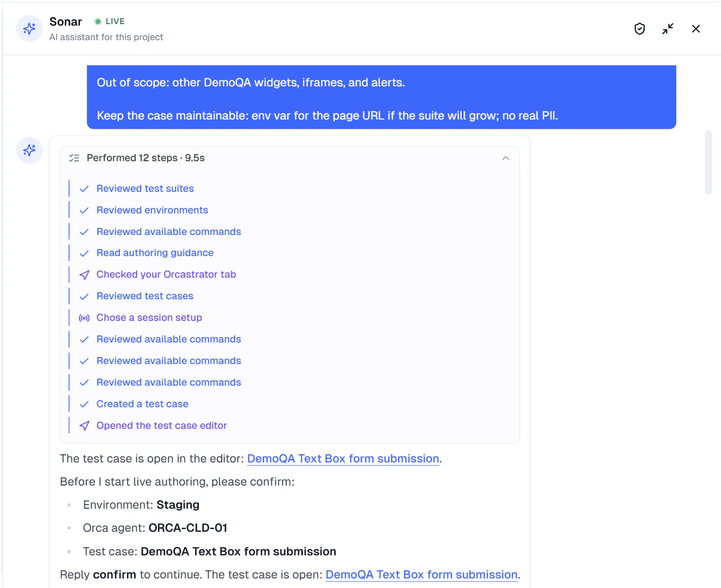Select the Created a test case step
Viewport: 721px width, 588px height.
tap(142, 404)
